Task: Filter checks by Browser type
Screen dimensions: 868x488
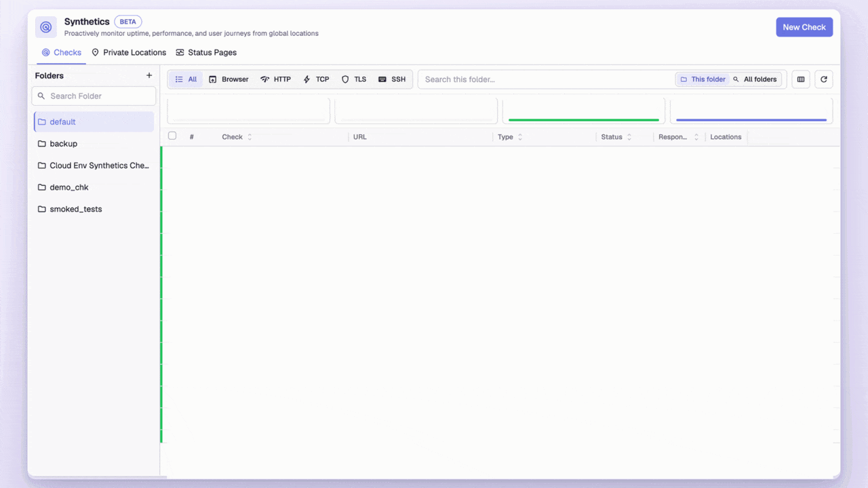Action: pyautogui.click(x=229, y=79)
